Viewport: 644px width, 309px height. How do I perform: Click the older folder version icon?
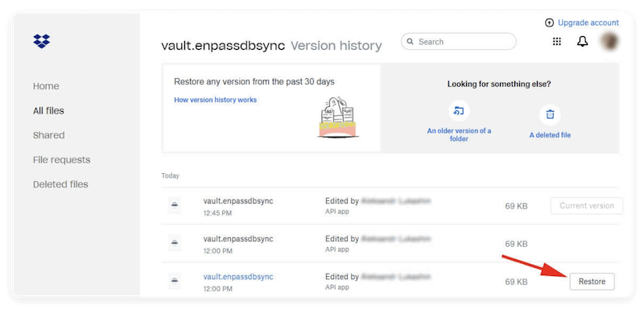coord(459,111)
